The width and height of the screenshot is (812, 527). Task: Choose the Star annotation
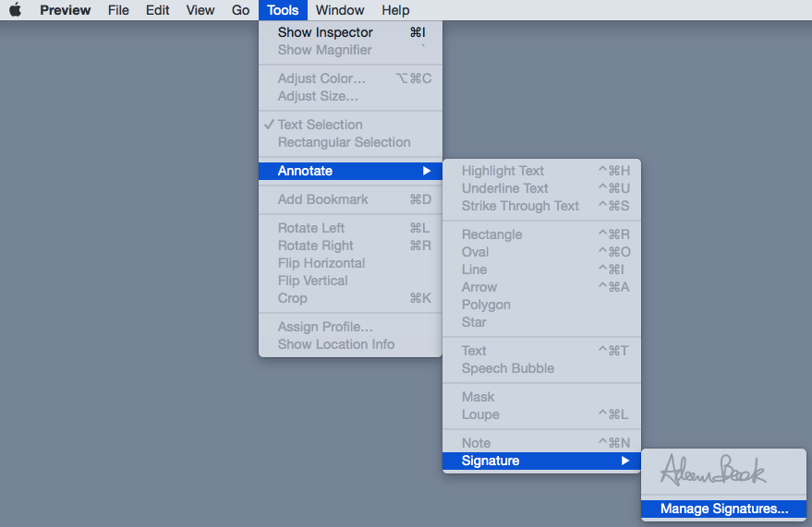[541, 322]
